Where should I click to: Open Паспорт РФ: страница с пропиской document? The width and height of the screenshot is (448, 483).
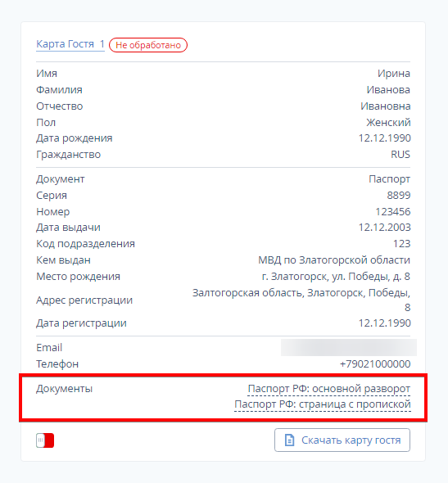pos(323,404)
